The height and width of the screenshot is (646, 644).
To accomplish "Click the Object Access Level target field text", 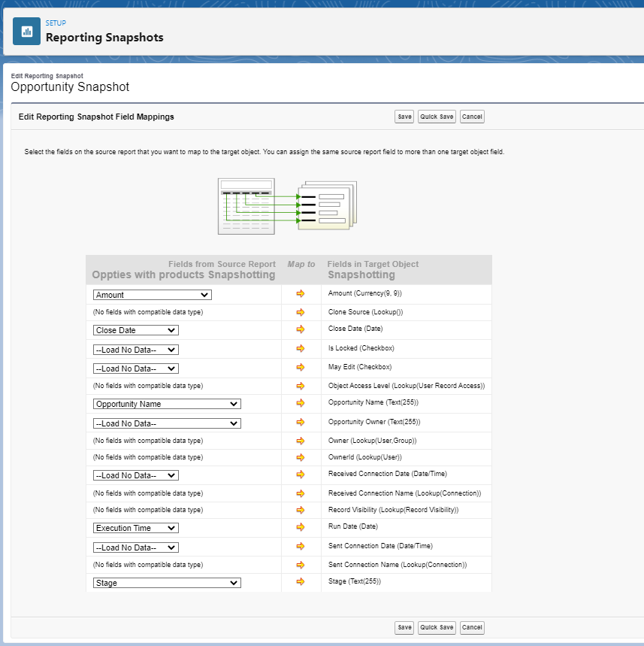I will 407,386.
